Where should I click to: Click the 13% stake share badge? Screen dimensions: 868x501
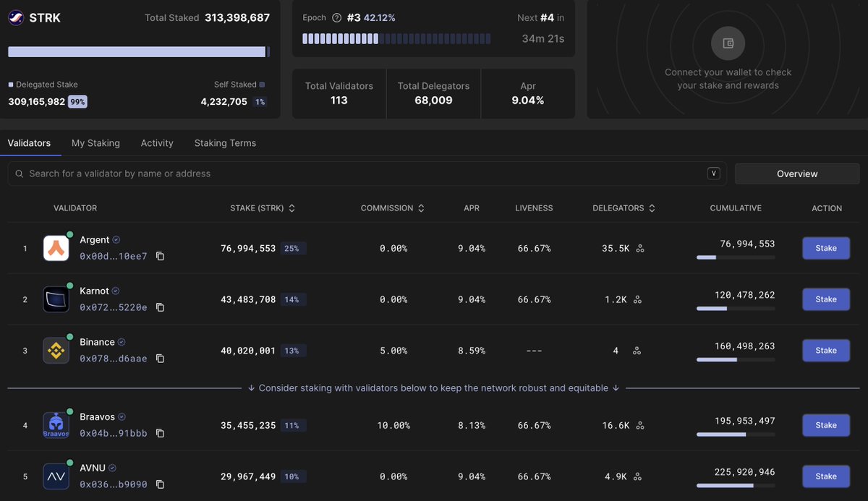pyautogui.click(x=293, y=351)
